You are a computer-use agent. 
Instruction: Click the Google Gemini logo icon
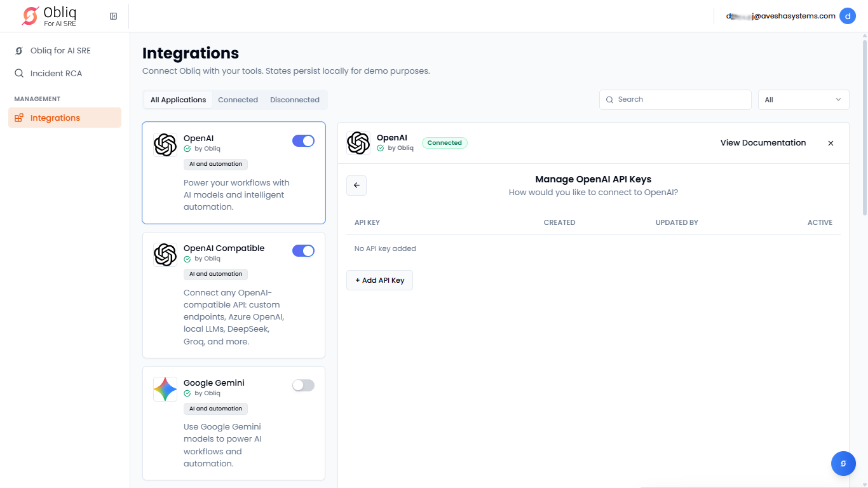pyautogui.click(x=165, y=389)
